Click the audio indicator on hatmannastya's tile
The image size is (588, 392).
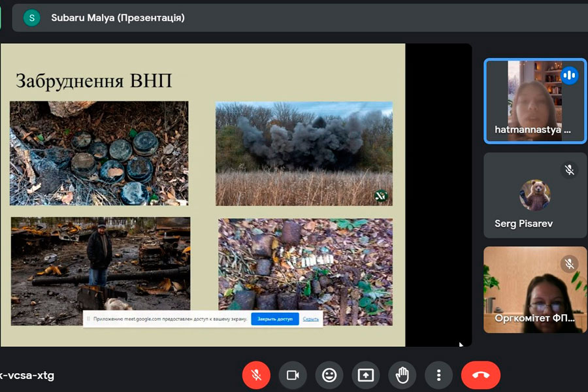(569, 75)
